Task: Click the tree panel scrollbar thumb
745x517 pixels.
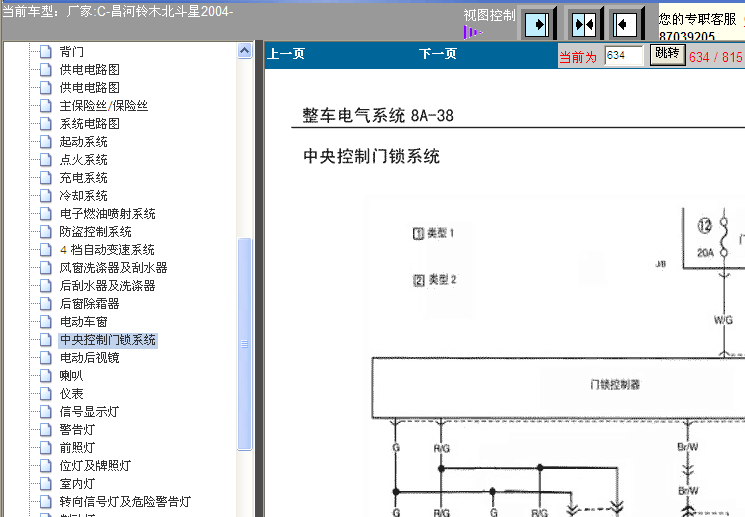Action: point(245,344)
